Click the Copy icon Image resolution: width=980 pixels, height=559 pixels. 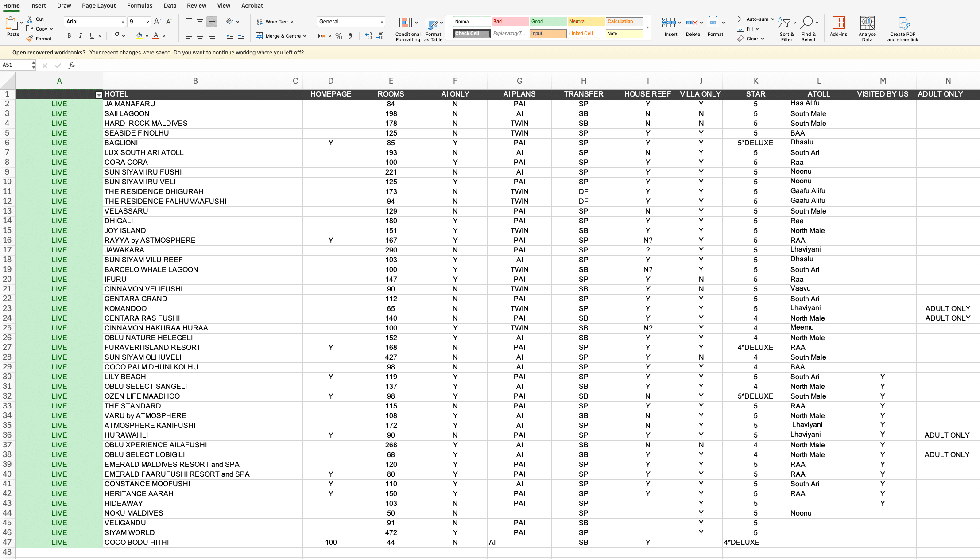tap(30, 29)
